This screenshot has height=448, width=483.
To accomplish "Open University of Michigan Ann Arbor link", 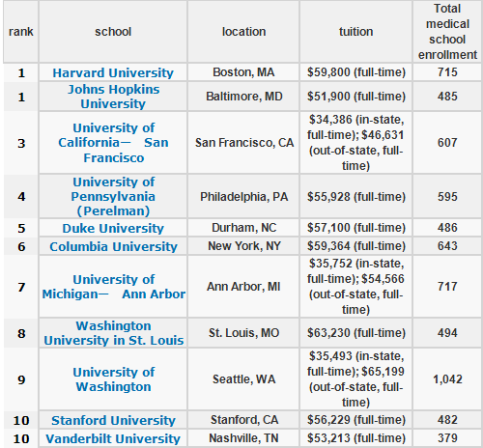I will click(x=114, y=287).
